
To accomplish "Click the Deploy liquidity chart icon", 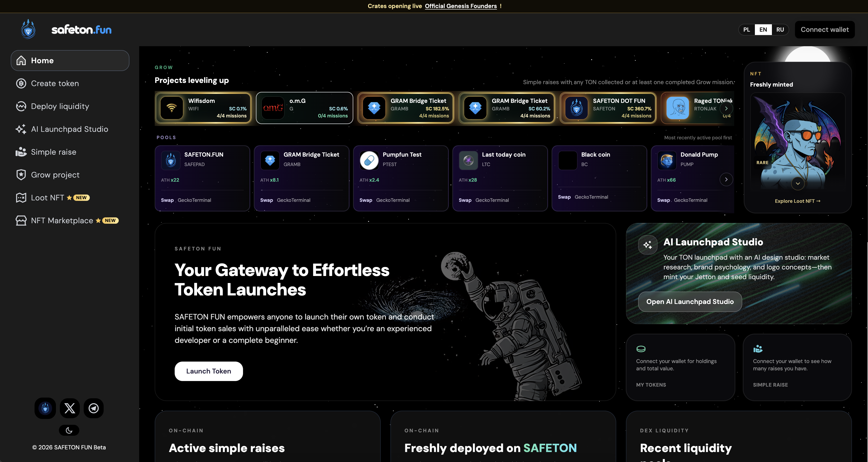I will (x=21, y=107).
